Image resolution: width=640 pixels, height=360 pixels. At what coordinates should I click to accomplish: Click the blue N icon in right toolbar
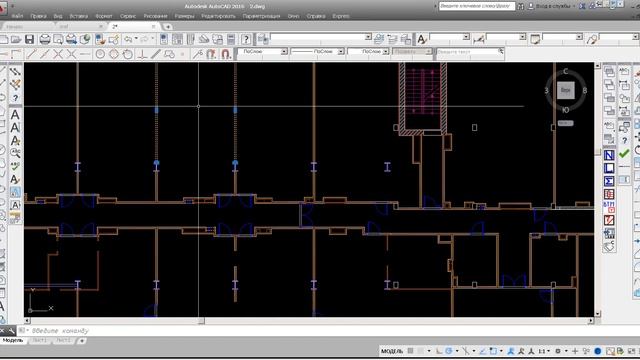click(609, 155)
